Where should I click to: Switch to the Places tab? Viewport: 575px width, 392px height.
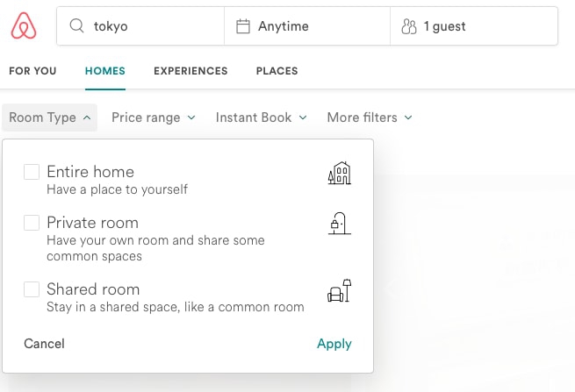pyautogui.click(x=277, y=71)
